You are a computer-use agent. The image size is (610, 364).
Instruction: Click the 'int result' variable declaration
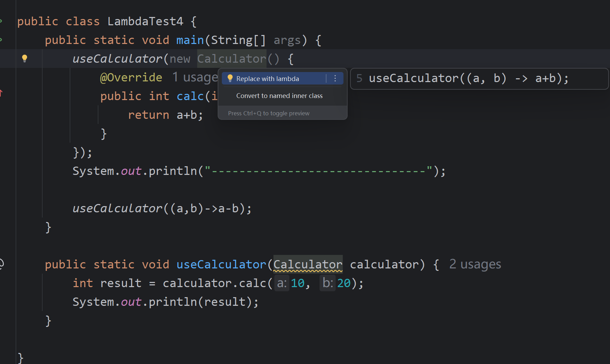coord(107,283)
